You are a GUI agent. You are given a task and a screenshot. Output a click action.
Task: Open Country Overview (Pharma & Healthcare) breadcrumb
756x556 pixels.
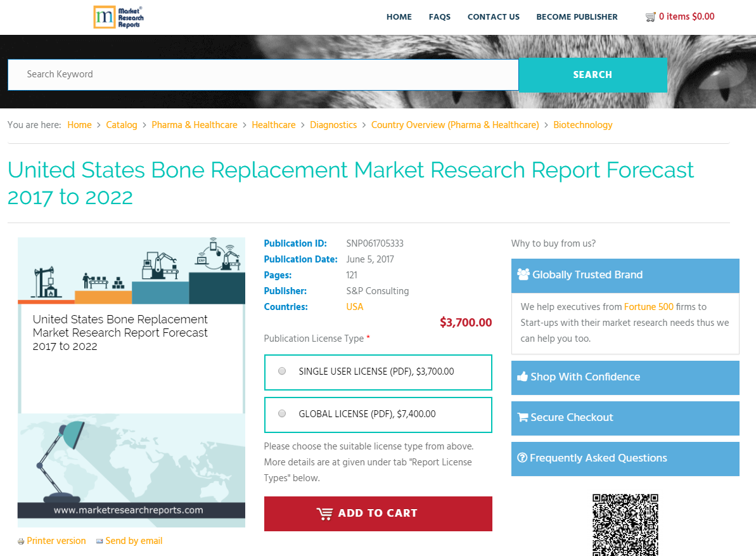tap(454, 125)
